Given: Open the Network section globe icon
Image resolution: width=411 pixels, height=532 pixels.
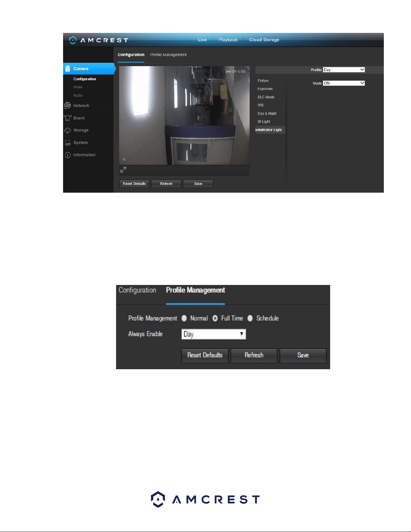Looking at the screenshot, I should [67, 105].
